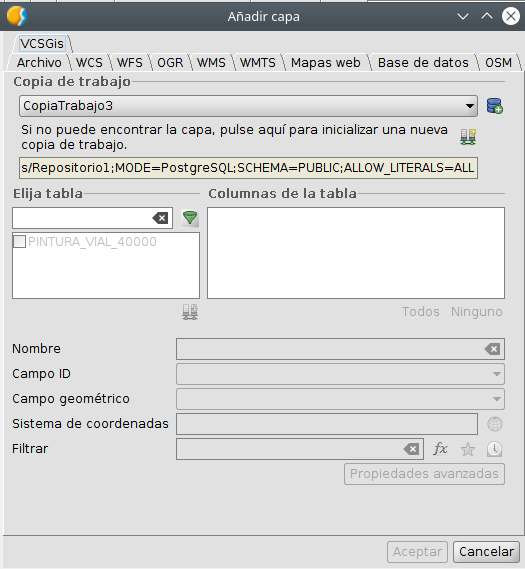525x569 pixels.
Task: Open filter bookmarks star icon
Action: [468, 449]
